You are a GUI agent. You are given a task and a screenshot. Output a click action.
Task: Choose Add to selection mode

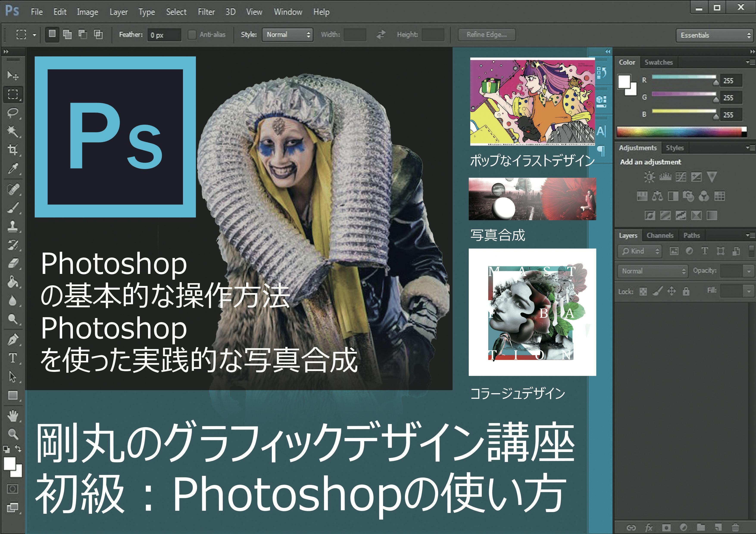point(67,34)
